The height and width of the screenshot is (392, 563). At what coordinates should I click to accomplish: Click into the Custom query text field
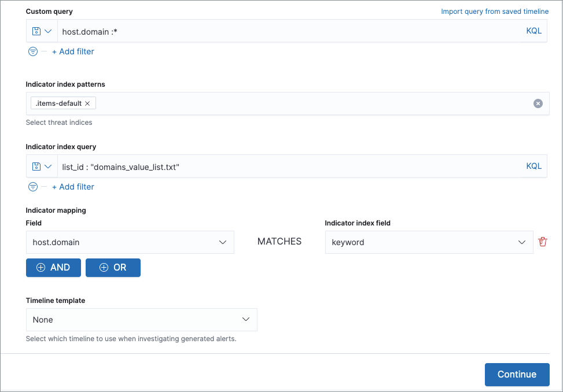289,31
